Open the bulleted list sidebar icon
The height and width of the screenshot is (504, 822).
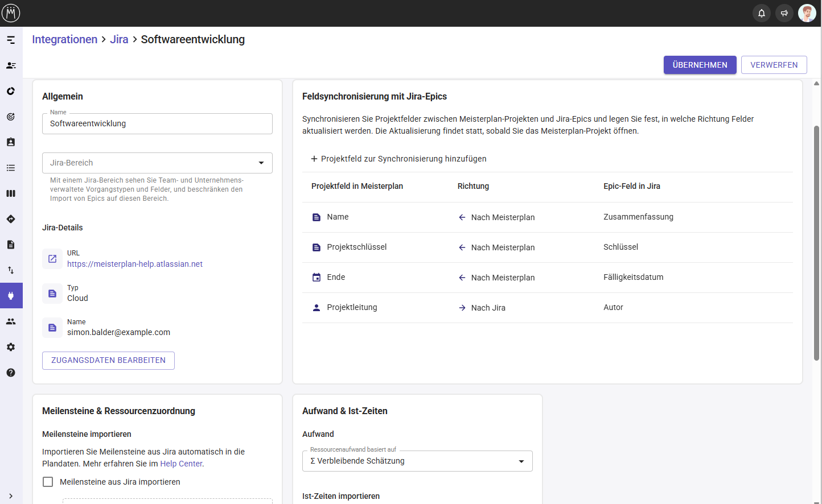11,168
